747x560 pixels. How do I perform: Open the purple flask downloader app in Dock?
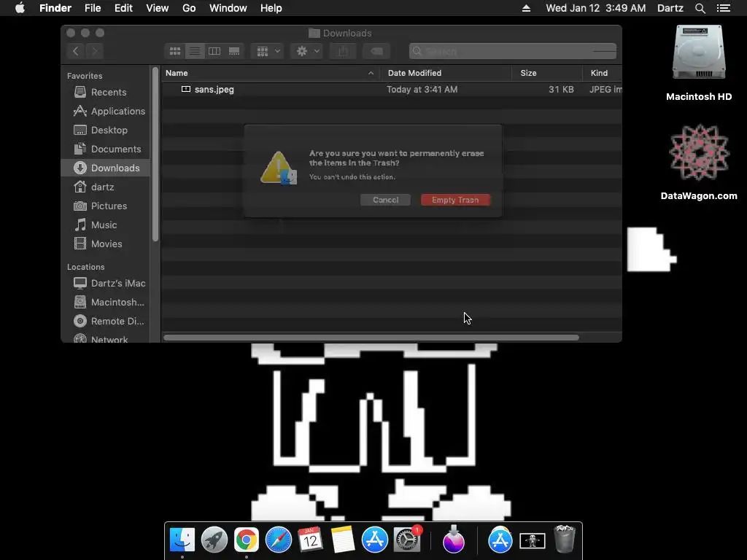tap(453, 540)
